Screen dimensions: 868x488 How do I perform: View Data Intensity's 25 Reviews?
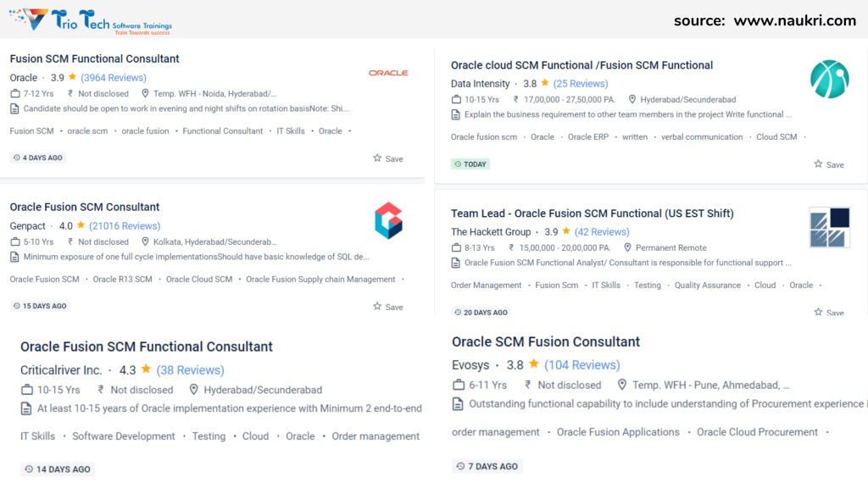(581, 84)
